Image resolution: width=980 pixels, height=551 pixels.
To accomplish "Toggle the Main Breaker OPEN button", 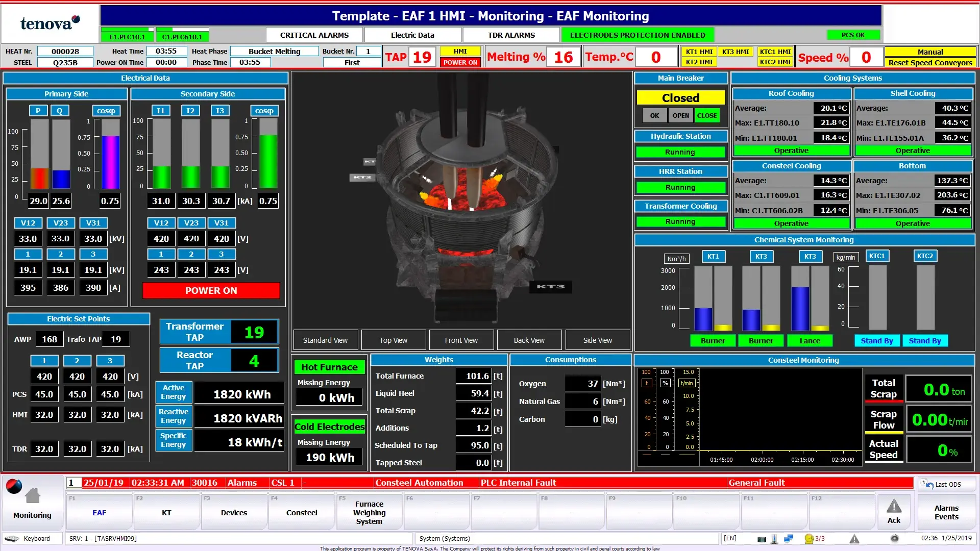I will click(680, 116).
